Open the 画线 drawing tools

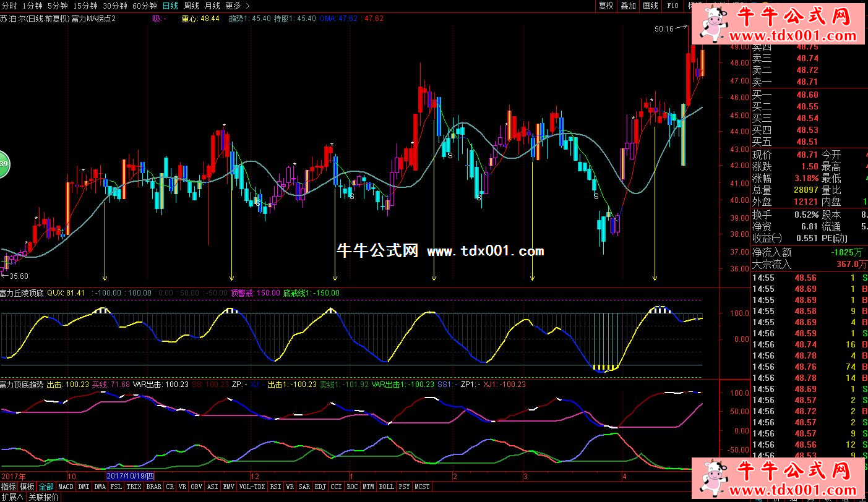650,6
